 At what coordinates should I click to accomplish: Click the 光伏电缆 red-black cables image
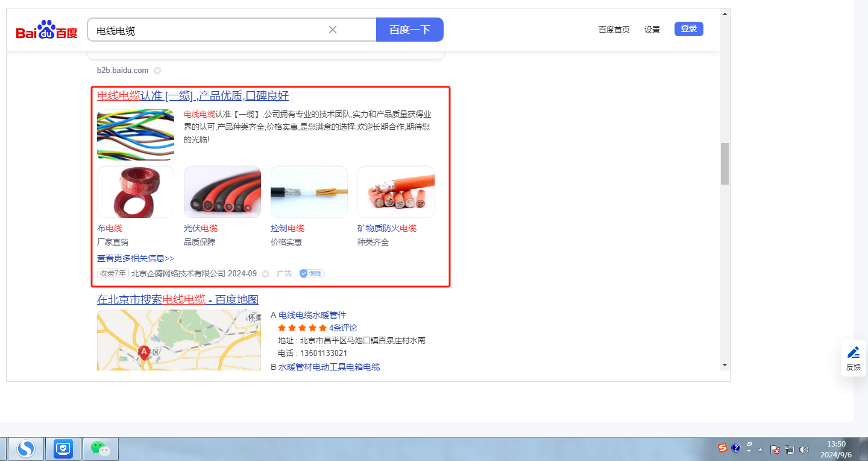tap(222, 192)
